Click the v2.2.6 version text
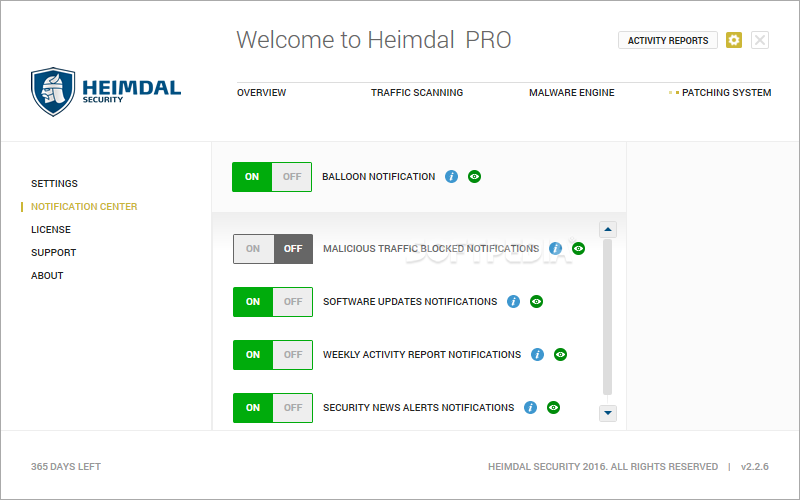 tap(755, 467)
